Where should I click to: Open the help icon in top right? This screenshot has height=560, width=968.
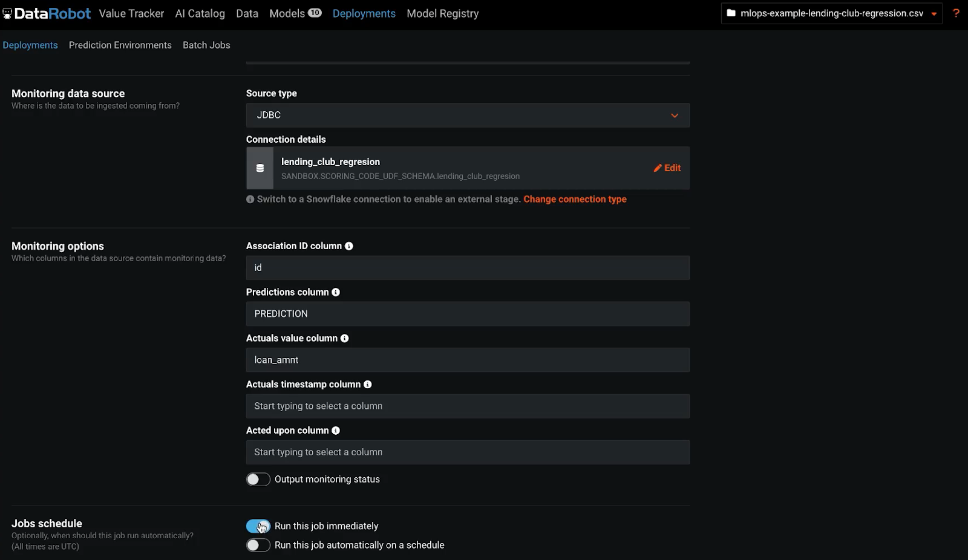(956, 13)
